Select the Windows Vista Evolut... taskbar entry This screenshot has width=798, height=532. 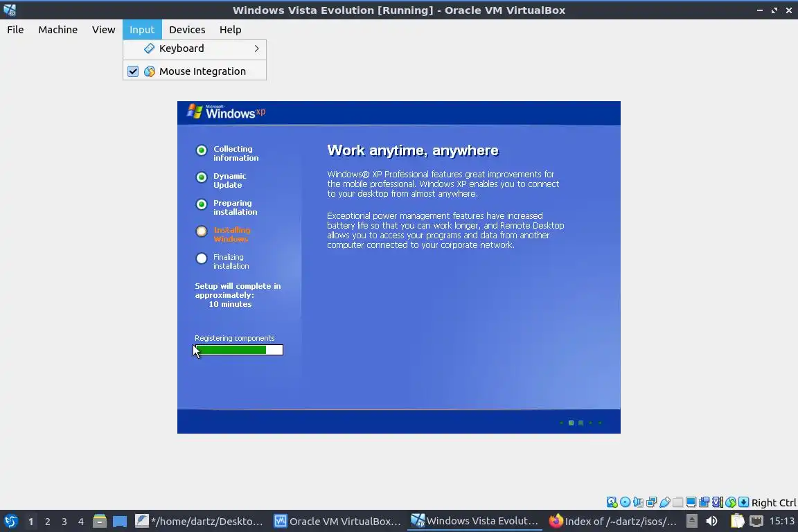(475, 521)
